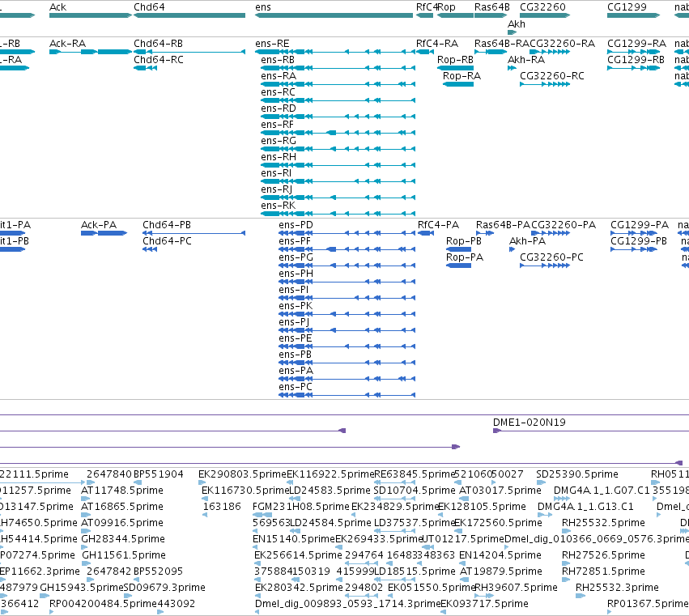Click the ens-RK transcript label
Viewport: 689px width, 616px height.
(279, 206)
